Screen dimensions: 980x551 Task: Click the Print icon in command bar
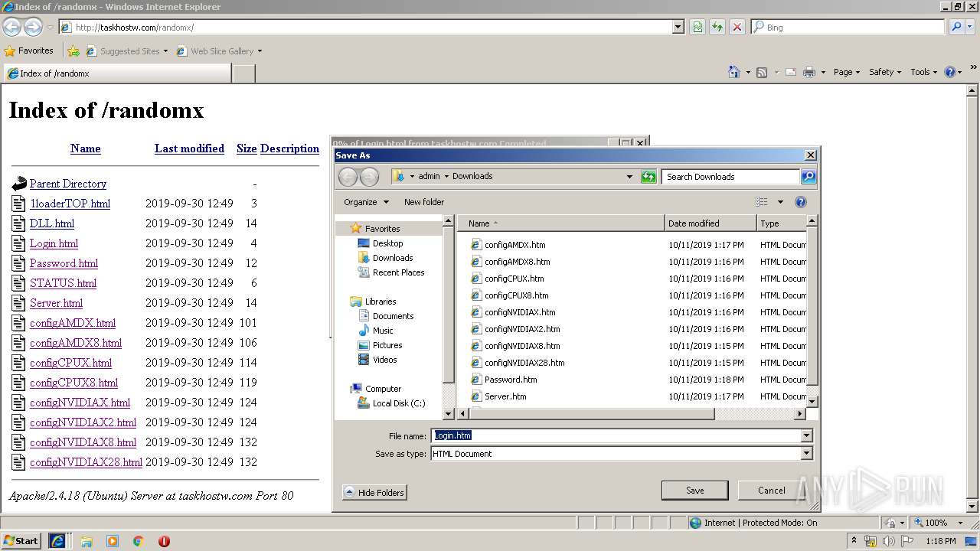pyautogui.click(x=809, y=72)
